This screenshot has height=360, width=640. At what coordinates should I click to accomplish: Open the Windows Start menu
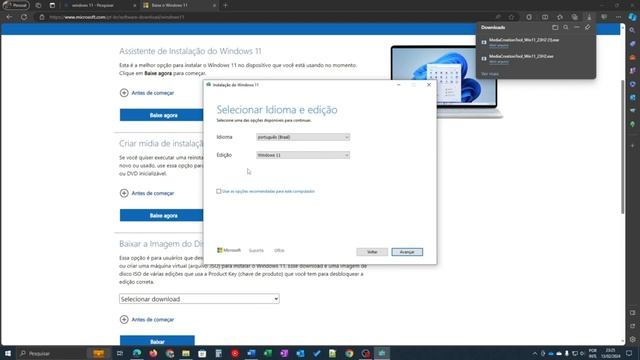[8, 353]
